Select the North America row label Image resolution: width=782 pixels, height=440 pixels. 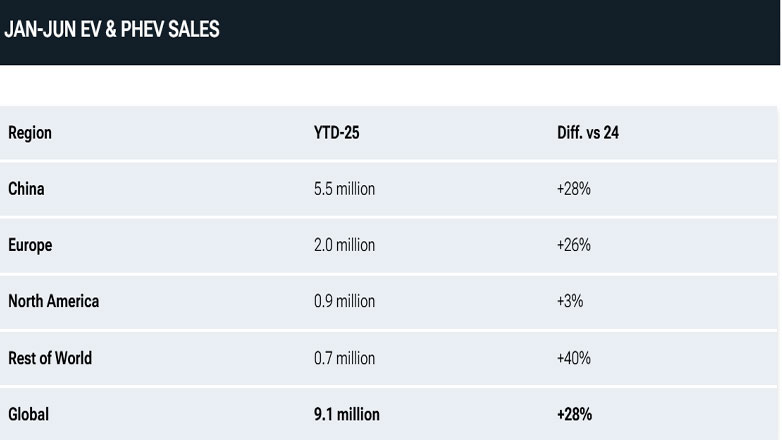point(54,301)
